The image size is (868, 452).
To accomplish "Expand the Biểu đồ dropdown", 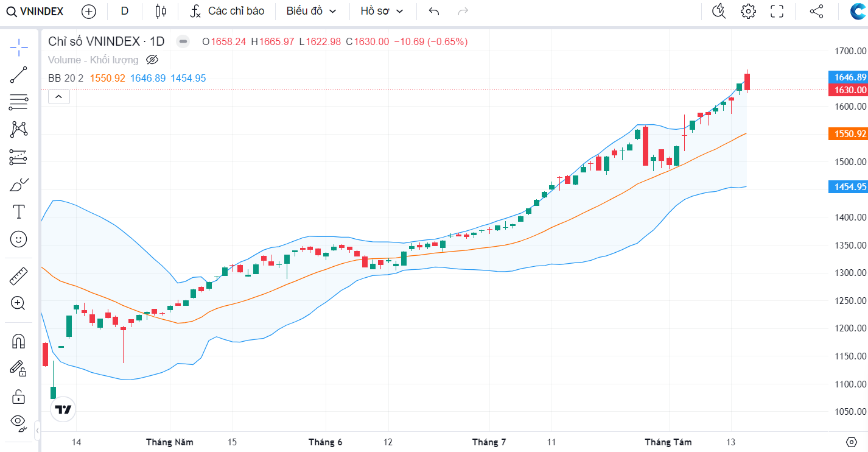I will (311, 11).
